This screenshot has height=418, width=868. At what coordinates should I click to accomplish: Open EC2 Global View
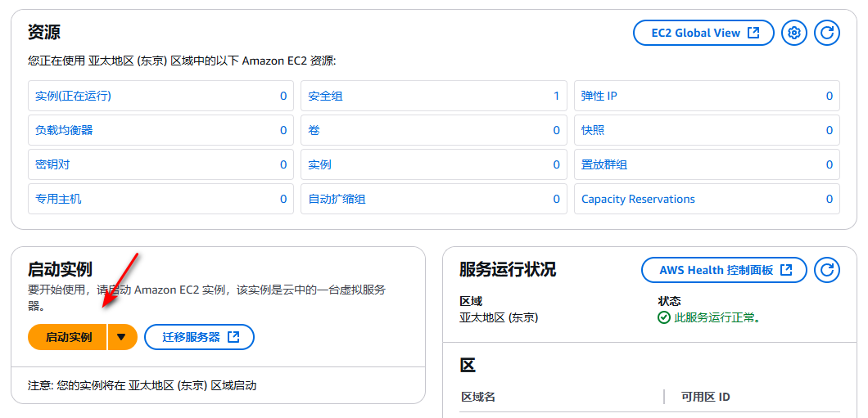(x=703, y=33)
